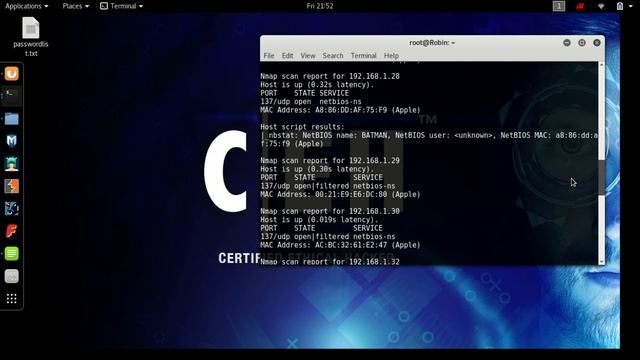Open the Applications menu
The image size is (640, 360).
tap(27, 6)
